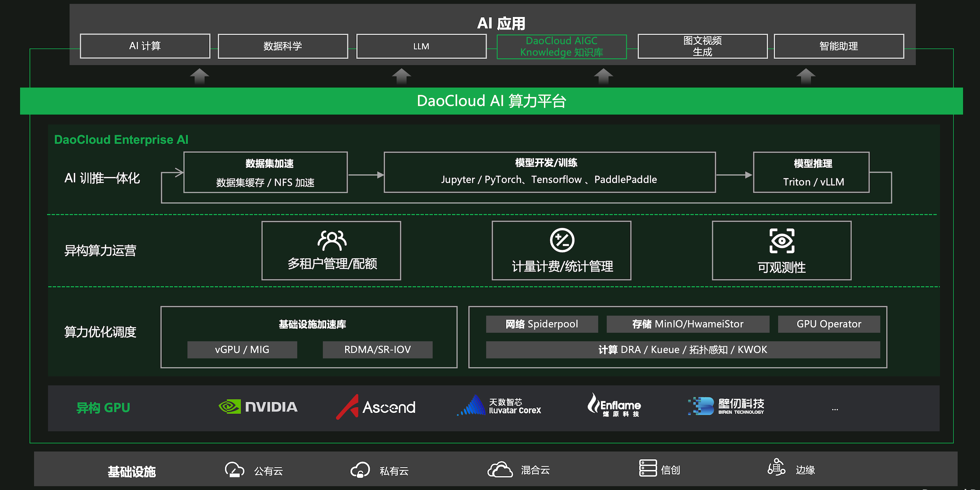Select the 数据科学 application tab
This screenshot has height=490, width=980.
click(x=283, y=46)
